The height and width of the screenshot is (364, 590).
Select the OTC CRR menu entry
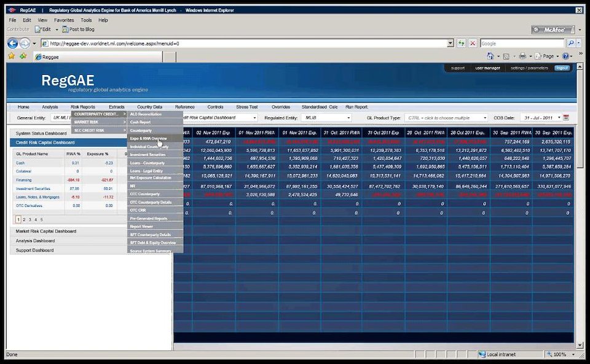point(155,211)
